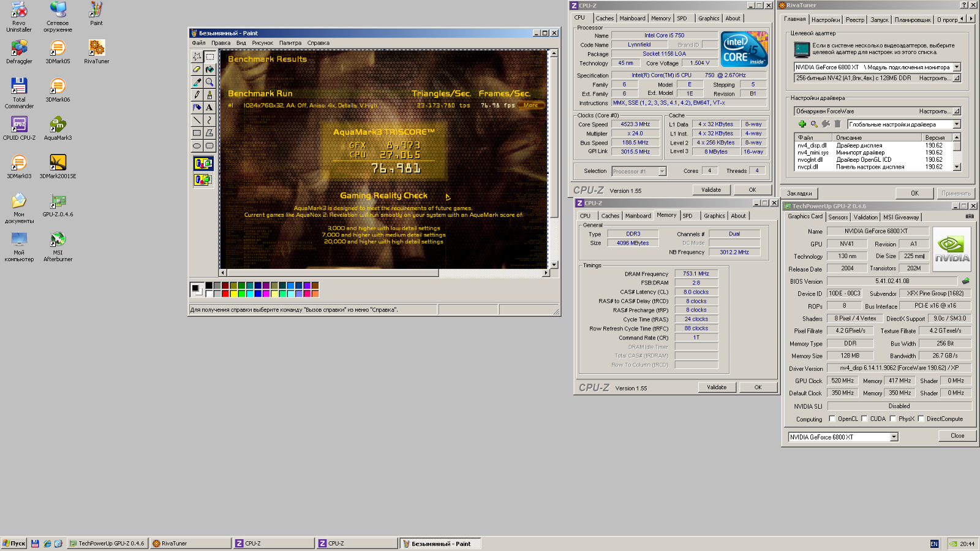Switch to RivaTuner via its taskbar button
This screenshot has height=551, width=980.
click(190, 543)
